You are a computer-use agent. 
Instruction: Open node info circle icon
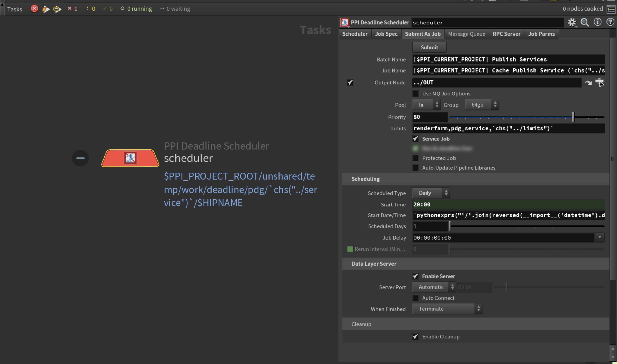pos(597,22)
